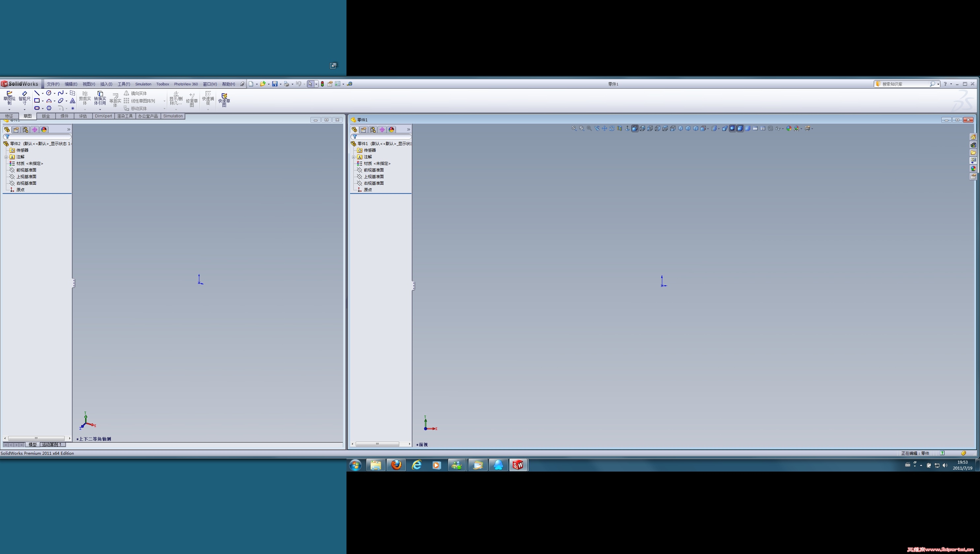The height and width of the screenshot is (554, 980).
Task: Open the Save file icon
Action: (275, 84)
